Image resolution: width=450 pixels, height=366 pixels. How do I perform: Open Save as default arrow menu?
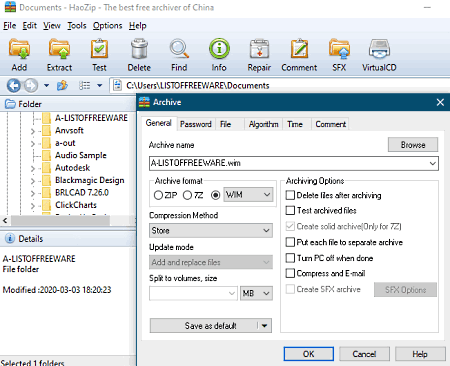tap(264, 326)
